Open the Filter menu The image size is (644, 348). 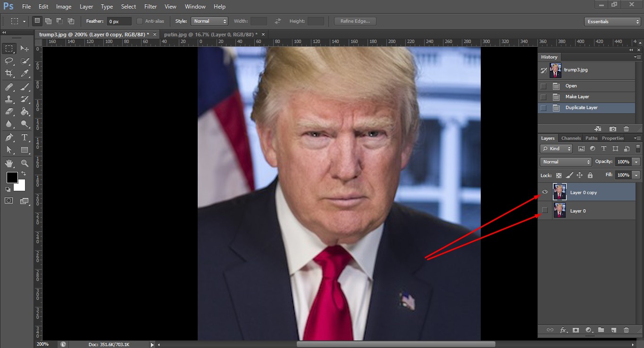(151, 6)
